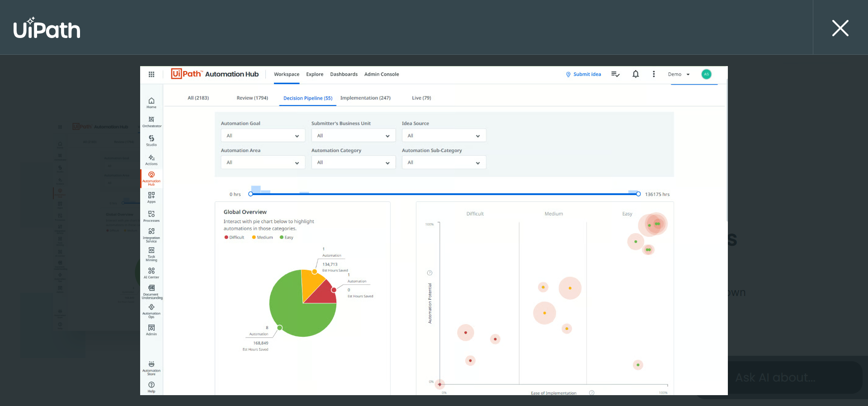Expand Idea Source dropdown

click(444, 135)
